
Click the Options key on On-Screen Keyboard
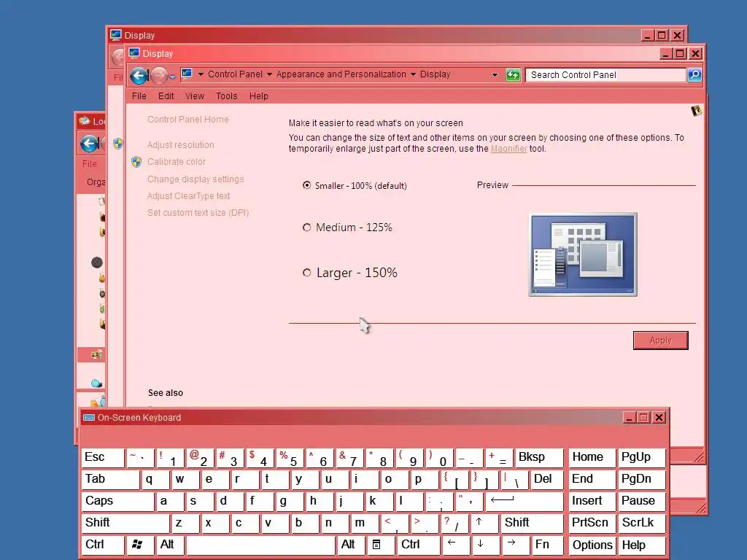(592, 545)
